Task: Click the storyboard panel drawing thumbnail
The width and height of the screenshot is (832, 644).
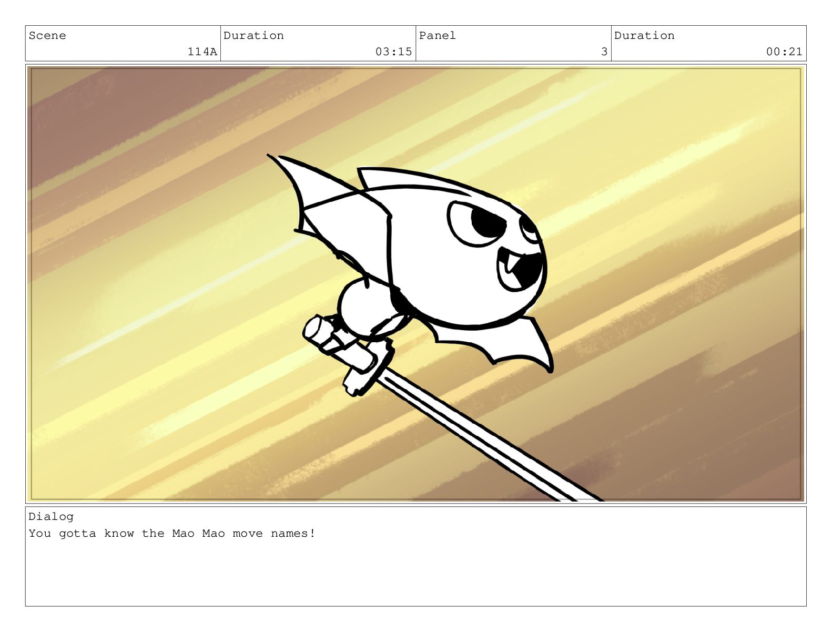Action: [415, 284]
